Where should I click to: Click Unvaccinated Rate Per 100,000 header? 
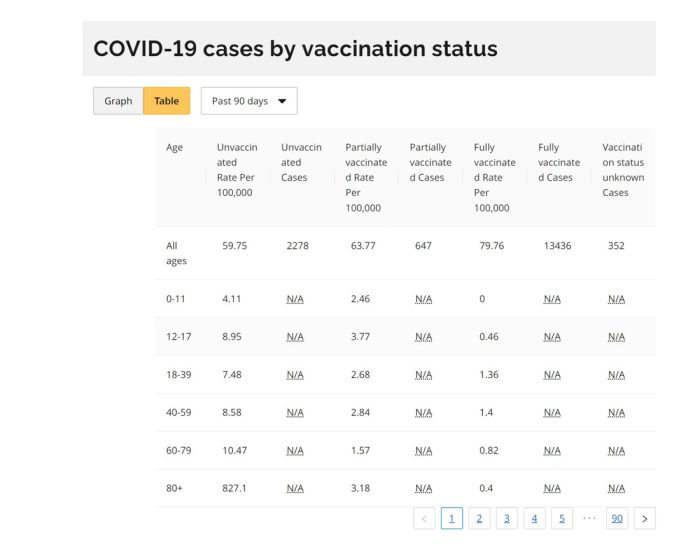pyautogui.click(x=237, y=170)
